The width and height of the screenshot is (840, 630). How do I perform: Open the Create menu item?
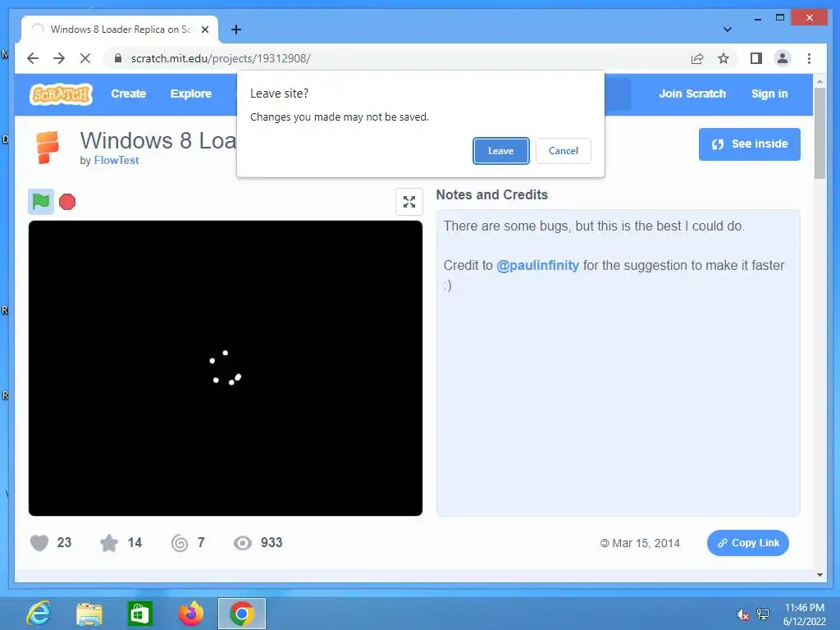point(129,94)
